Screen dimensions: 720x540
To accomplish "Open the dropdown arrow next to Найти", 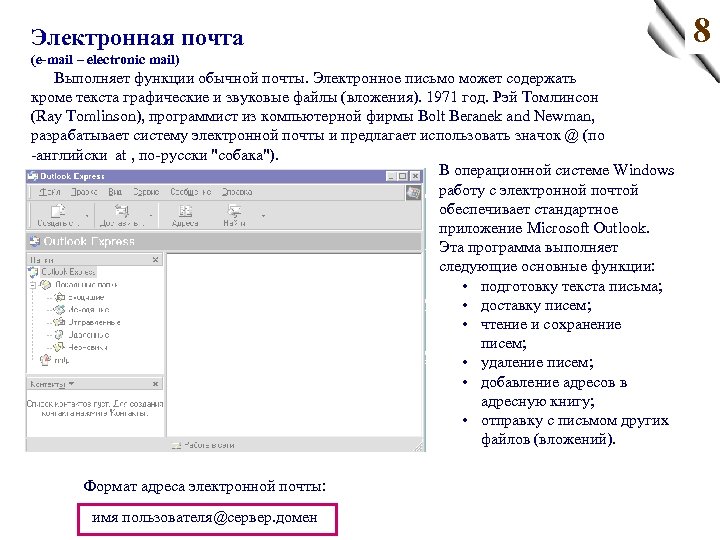I will (x=263, y=215).
